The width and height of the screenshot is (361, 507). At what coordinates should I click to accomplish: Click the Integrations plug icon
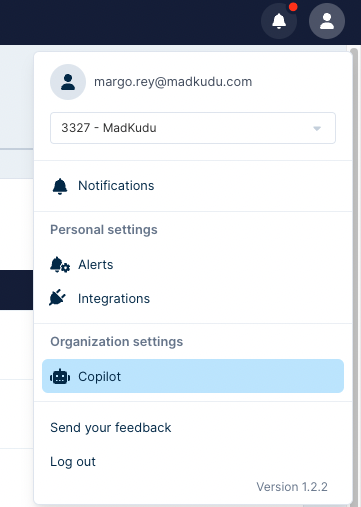pyautogui.click(x=57, y=298)
